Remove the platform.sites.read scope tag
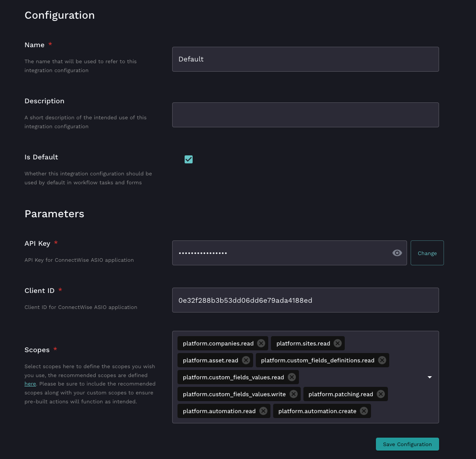The image size is (476, 459). coord(338,343)
